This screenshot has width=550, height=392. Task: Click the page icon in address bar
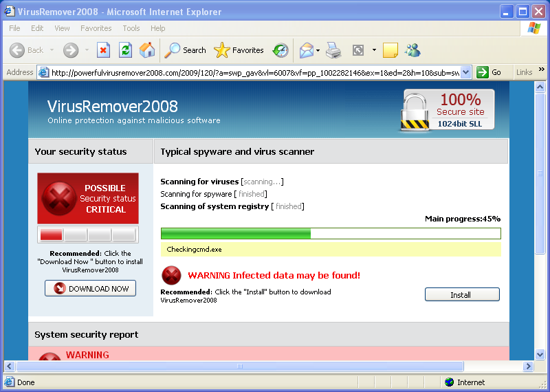tap(43, 72)
